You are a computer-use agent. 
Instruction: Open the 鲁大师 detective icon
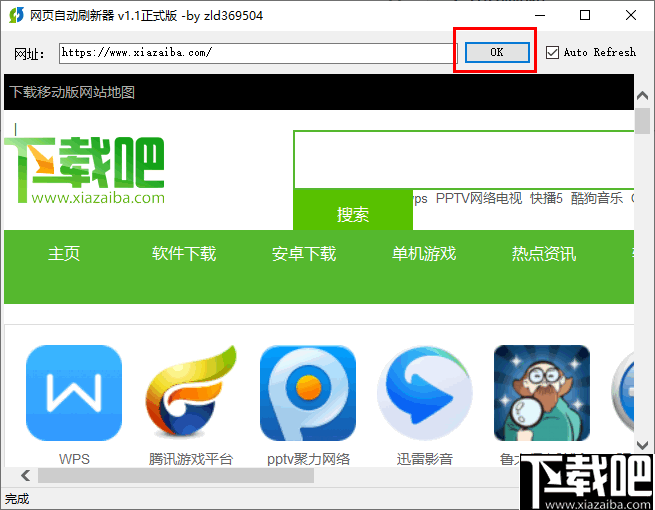542,393
